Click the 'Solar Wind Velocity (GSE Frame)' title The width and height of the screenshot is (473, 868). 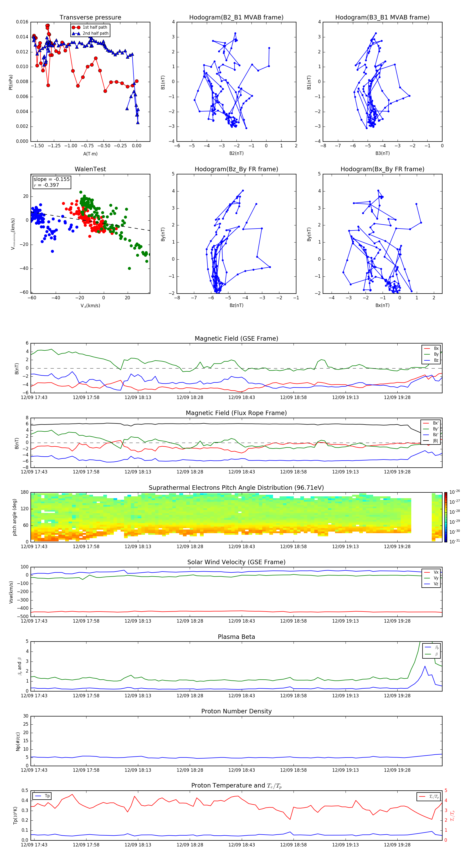[x=236, y=562]
